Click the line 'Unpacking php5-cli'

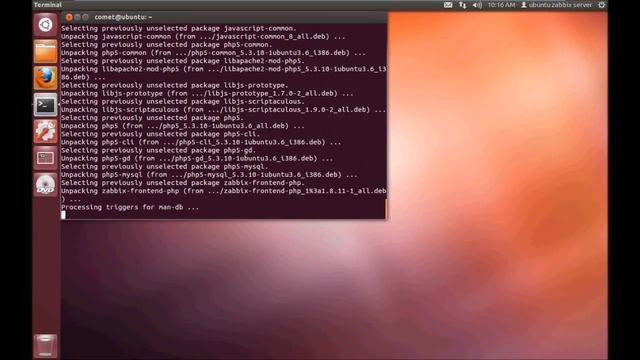[x=201, y=142]
